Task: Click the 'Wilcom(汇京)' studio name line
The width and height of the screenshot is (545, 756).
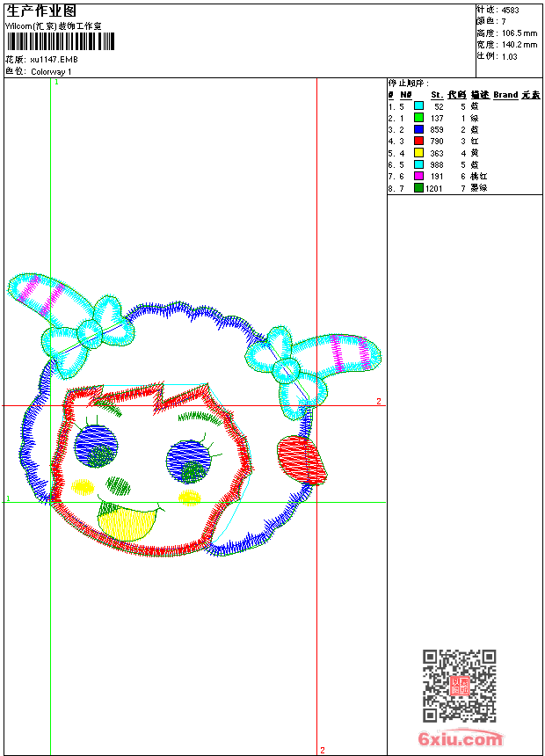Action: tap(53, 26)
